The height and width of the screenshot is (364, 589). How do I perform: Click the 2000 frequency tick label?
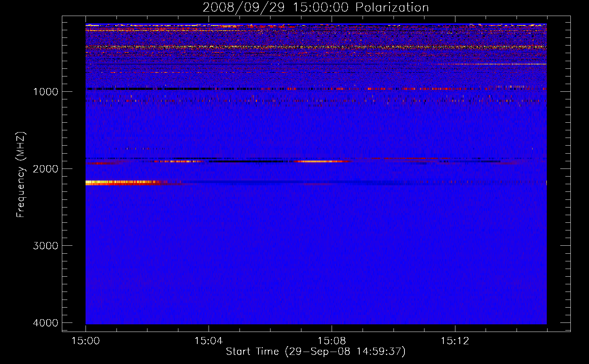click(x=46, y=169)
